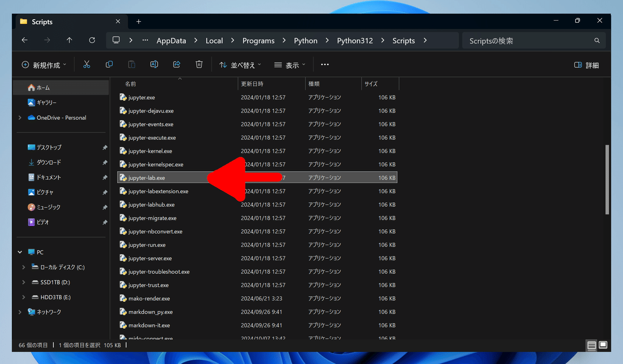
Task: Delete the selected file with trash icon
Action: coord(199,64)
